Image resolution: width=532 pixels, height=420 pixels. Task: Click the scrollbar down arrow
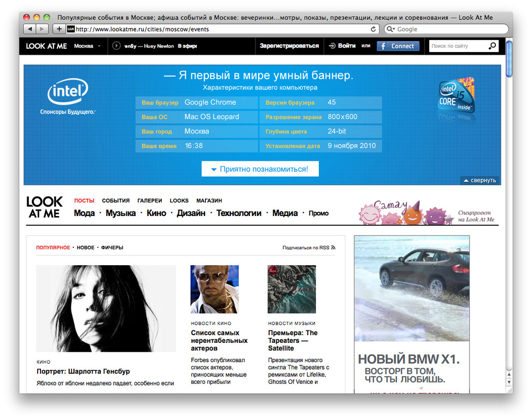pos(509,382)
